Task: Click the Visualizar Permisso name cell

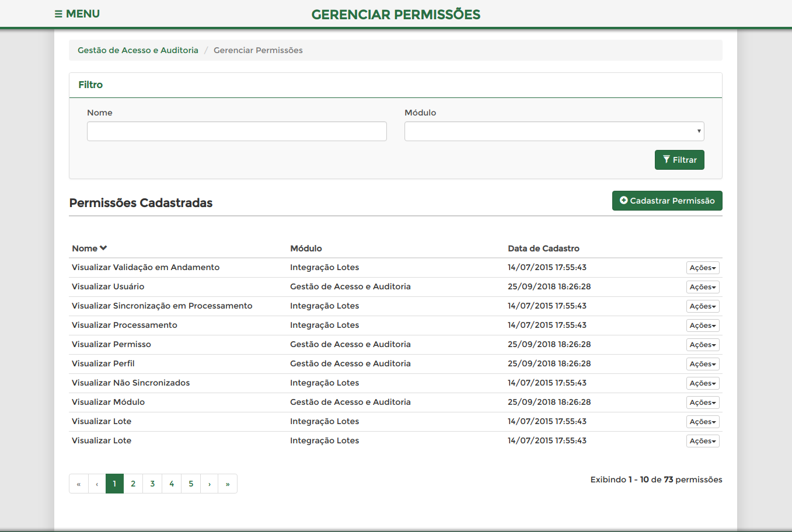Action: tap(111, 344)
